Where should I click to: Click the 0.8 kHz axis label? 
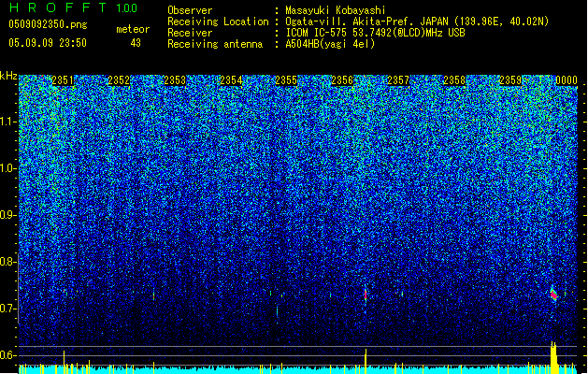(7, 262)
